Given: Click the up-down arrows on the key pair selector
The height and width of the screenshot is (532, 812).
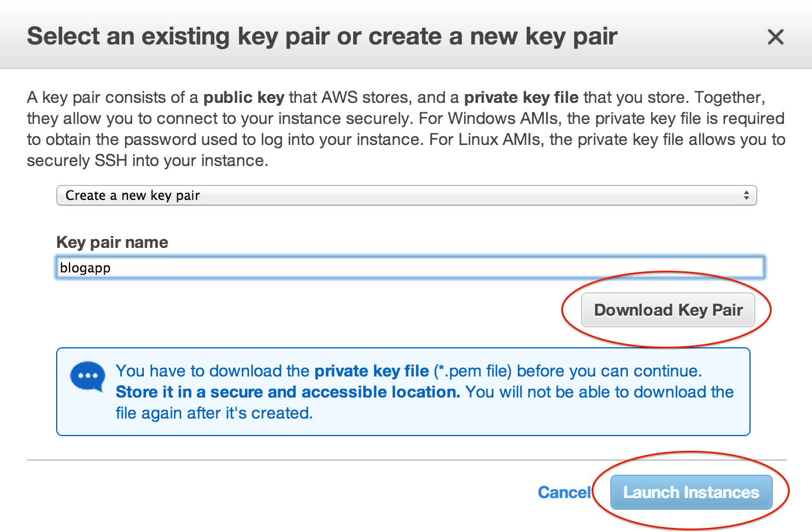Looking at the screenshot, I should coord(747,195).
